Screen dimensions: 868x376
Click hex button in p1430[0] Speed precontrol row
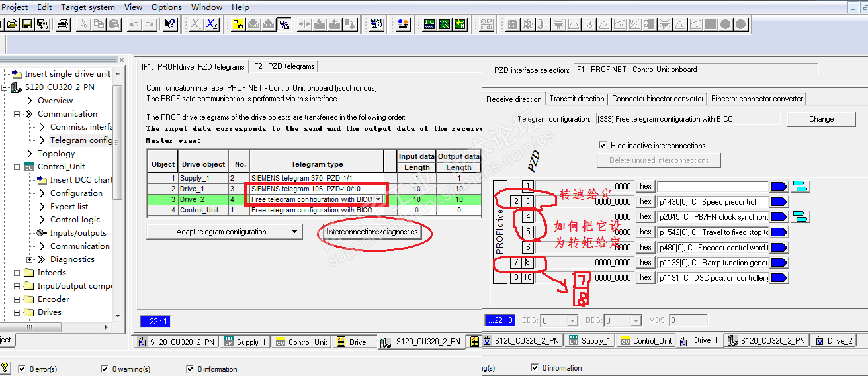click(646, 201)
